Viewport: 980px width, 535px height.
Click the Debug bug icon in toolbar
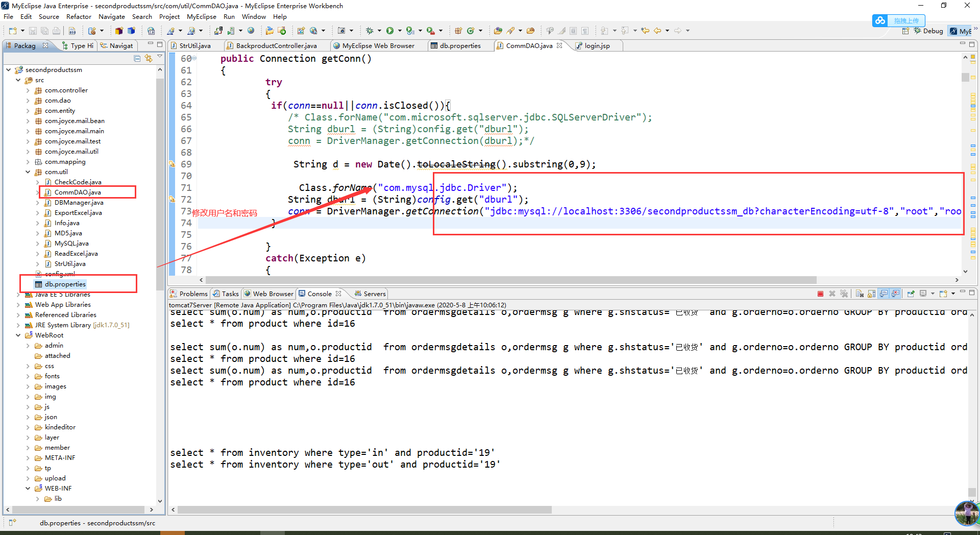[370, 31]
